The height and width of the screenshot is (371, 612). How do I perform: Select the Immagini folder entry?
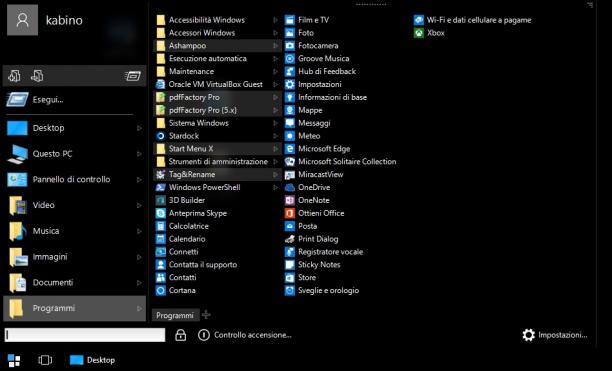[x=74, y=257]
